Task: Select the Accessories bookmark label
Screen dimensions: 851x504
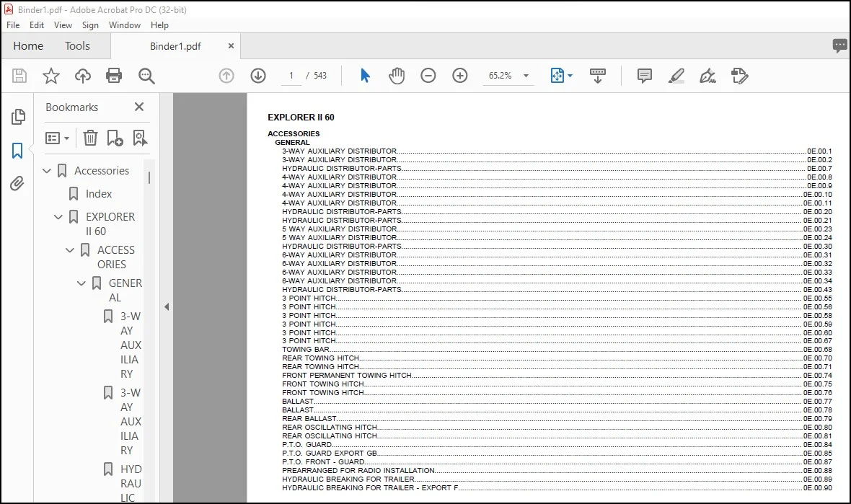Action: [102, 171]
